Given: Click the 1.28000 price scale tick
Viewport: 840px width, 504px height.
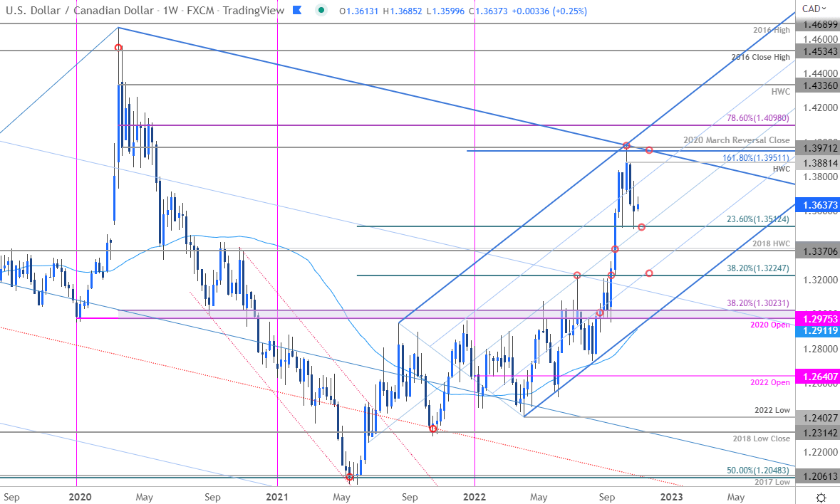Looking at the screenshot, I should (819, 349).
